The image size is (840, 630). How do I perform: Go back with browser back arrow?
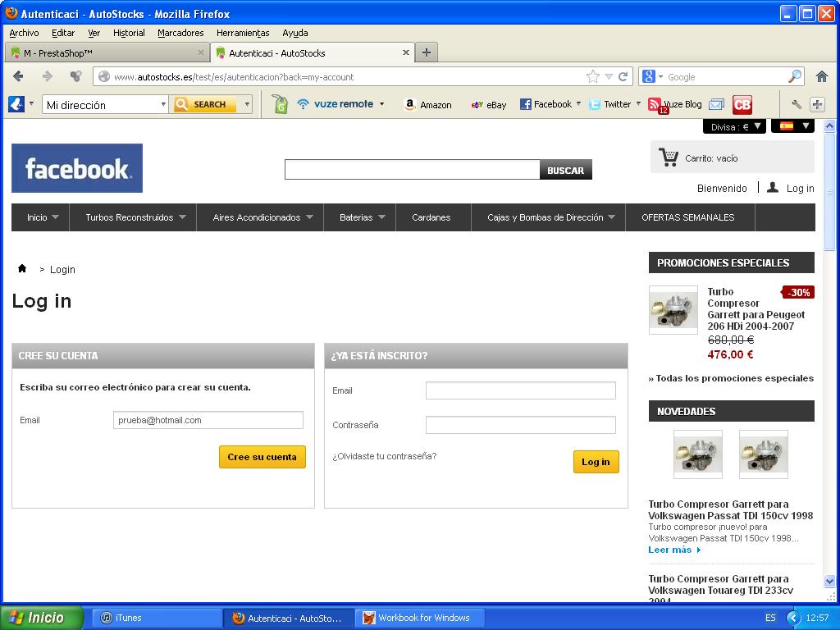click(x=18, y=76)
